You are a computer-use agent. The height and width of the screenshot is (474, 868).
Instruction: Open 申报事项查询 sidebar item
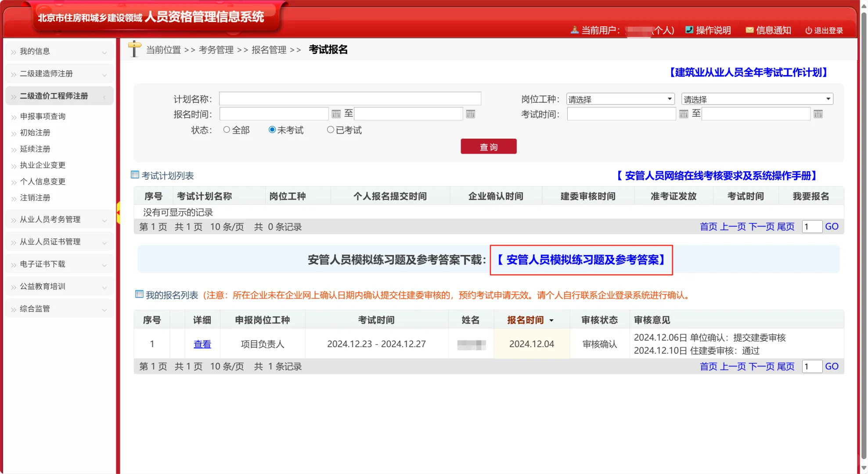43,116
